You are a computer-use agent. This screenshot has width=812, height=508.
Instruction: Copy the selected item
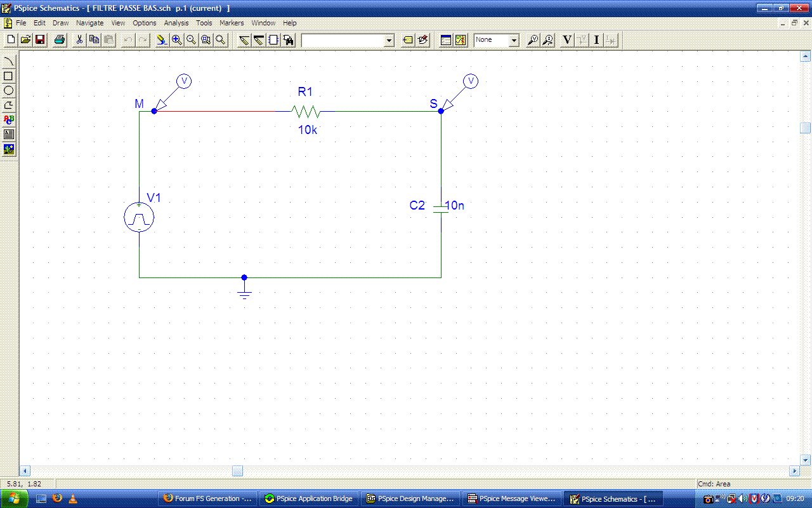point(94,40)
